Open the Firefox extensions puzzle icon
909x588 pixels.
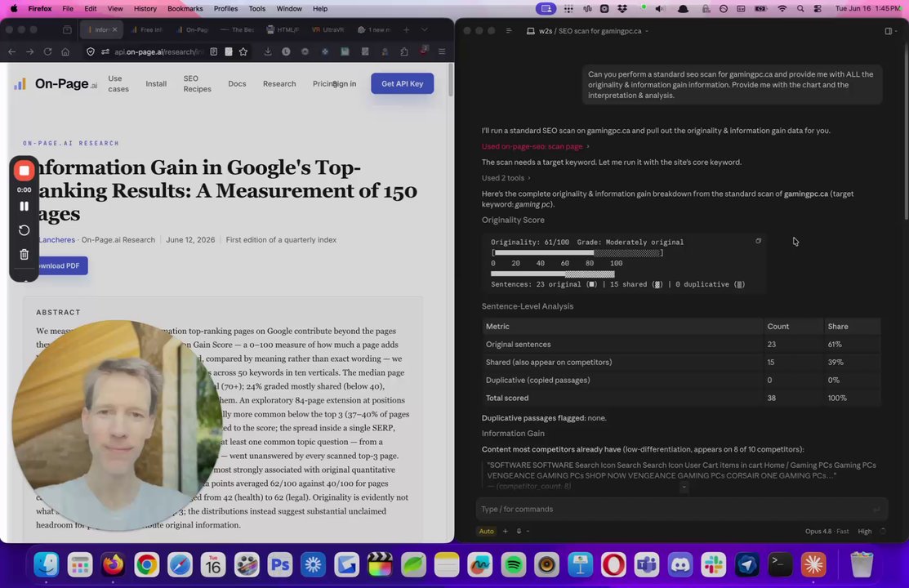point(404,51)
